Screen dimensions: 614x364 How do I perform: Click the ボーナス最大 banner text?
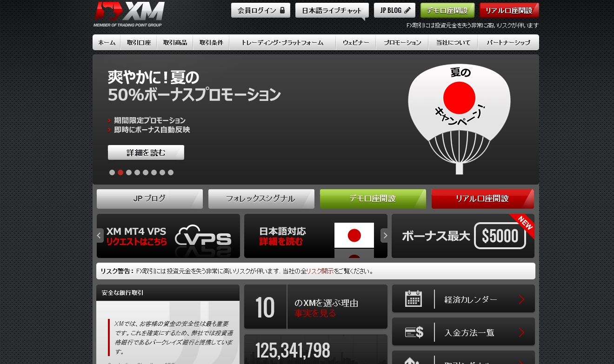pyautogui.click(x=436, y=236)
